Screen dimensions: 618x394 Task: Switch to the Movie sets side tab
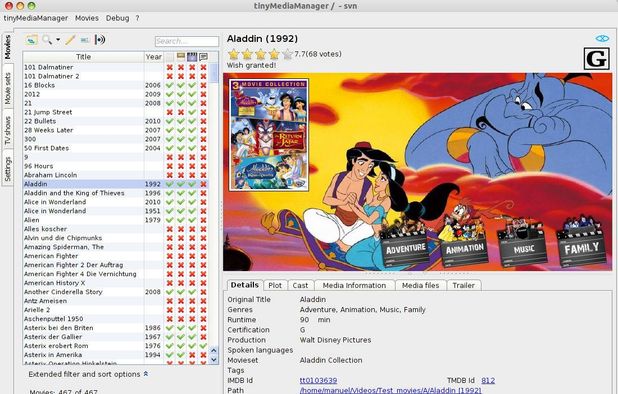[x=7, y=88]
